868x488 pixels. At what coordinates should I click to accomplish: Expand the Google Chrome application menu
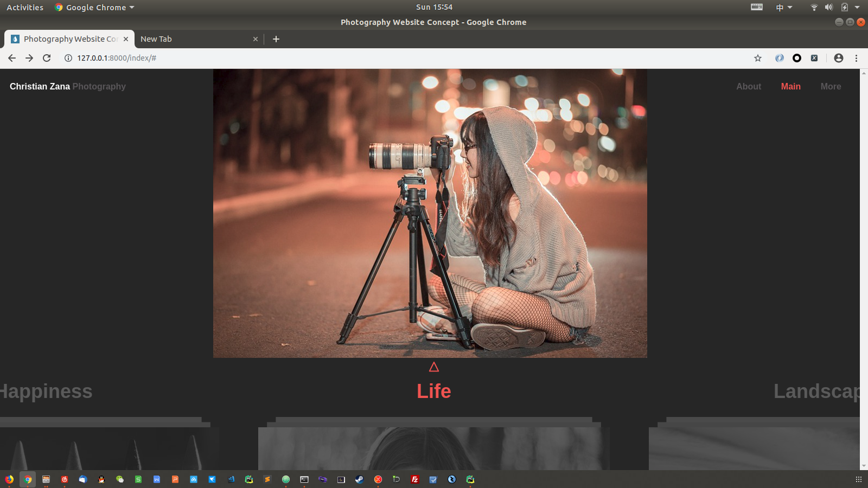point(95,8)
